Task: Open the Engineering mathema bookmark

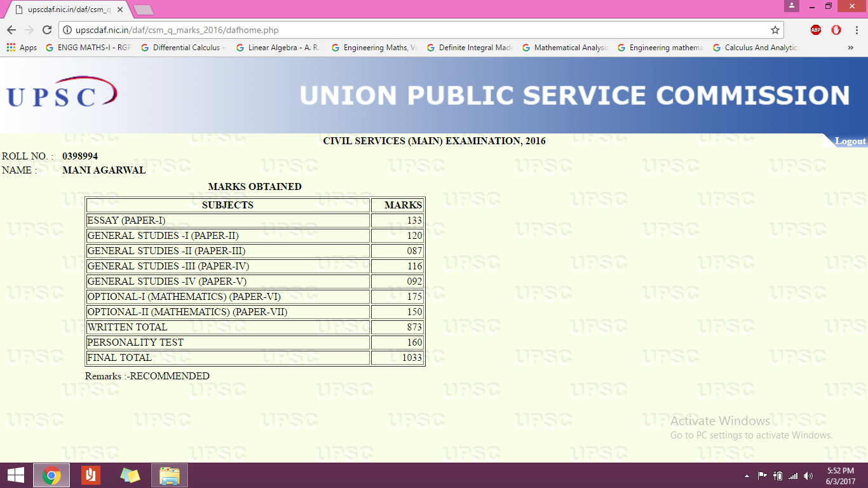Action: pos(660,48)
